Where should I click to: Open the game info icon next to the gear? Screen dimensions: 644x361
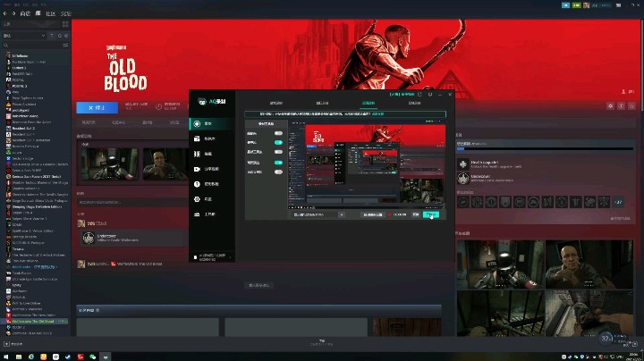[621, 106]
